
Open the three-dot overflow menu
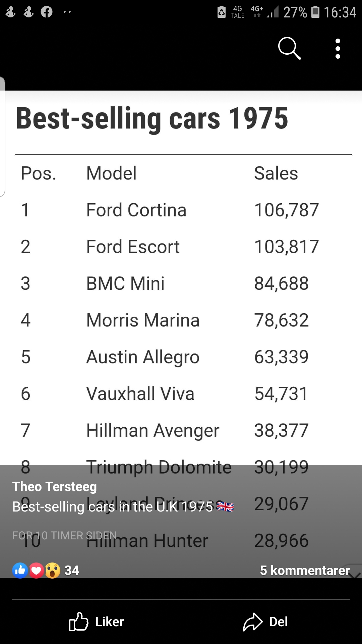pos(338,49)
